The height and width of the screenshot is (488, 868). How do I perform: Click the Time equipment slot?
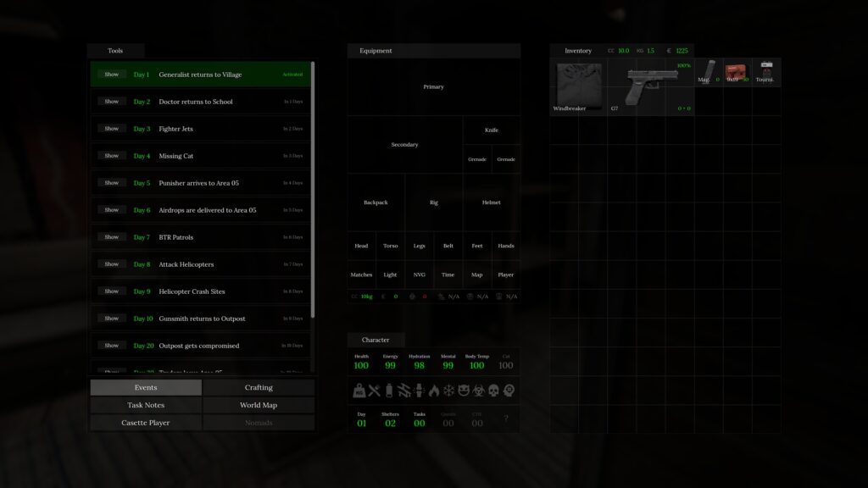click(x=448, y=274)
